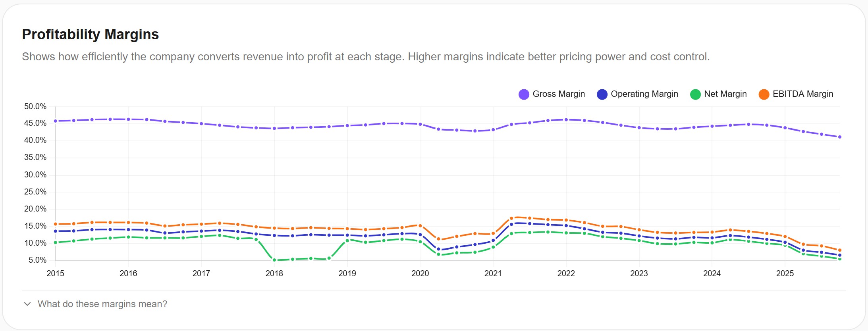Click the 2020 label on the x-axis

[420, 273]
